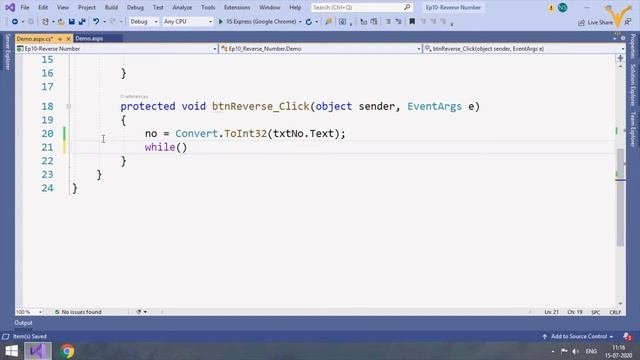
Task: Click the feedback person icon beside Live Share
Action: tap(628, 22)
